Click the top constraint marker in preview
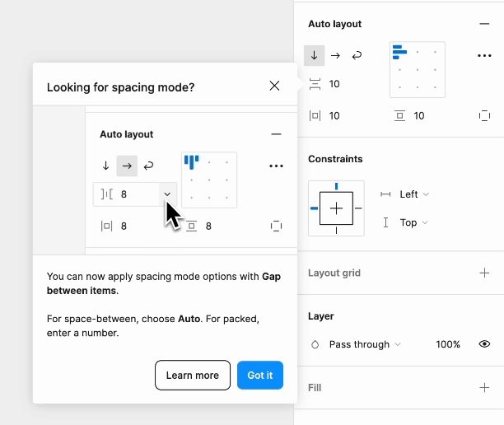This screenshot has width=504, height=425. (x=336, y=186)
